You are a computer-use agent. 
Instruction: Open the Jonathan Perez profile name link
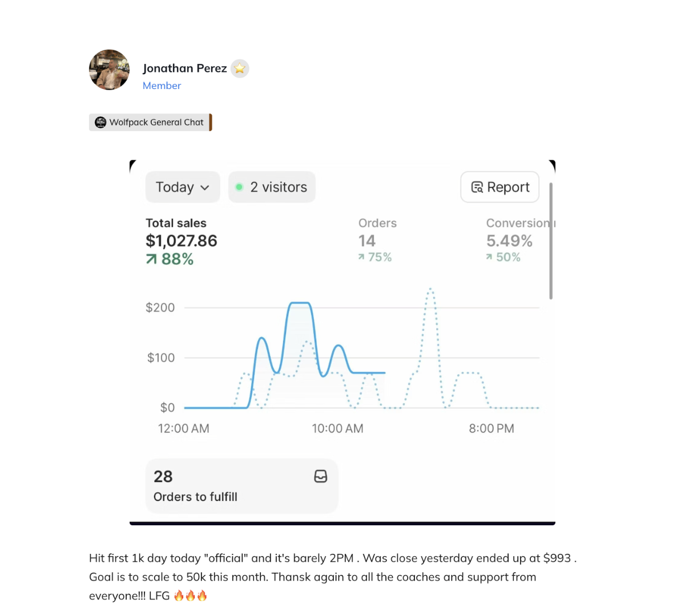coord(184,68)
